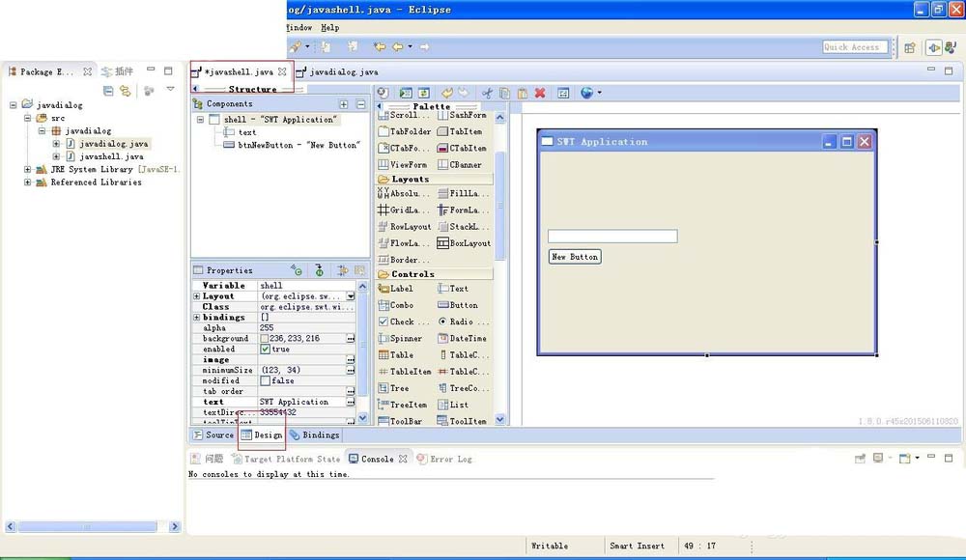This screenshot has width=966, height=560.
Task: Switch to the Source tab
Action: pyautogui.click(x=213, y=435)
